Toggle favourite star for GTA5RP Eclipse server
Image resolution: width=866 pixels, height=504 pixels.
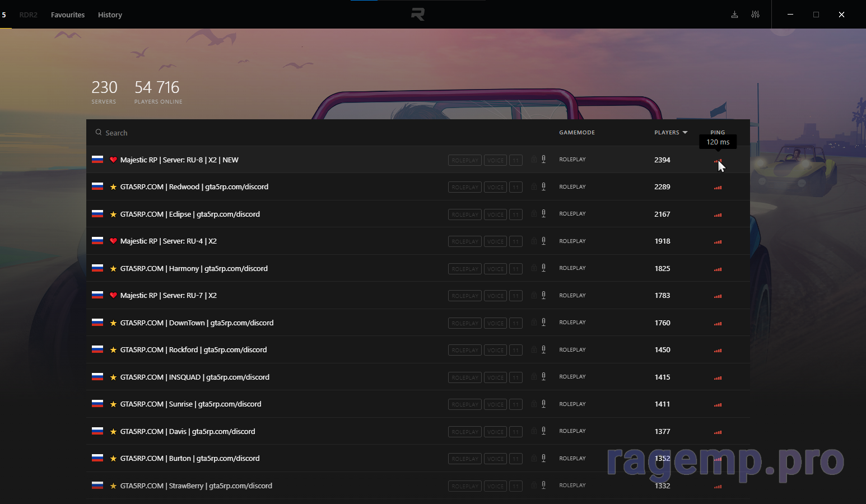click(x=113, y=214)
